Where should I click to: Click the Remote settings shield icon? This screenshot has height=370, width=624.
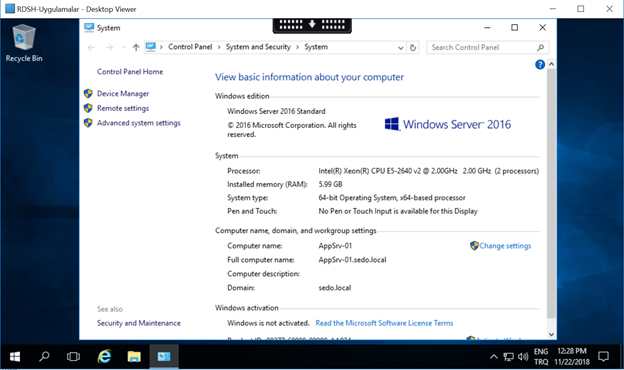click(x=88, y=108)
